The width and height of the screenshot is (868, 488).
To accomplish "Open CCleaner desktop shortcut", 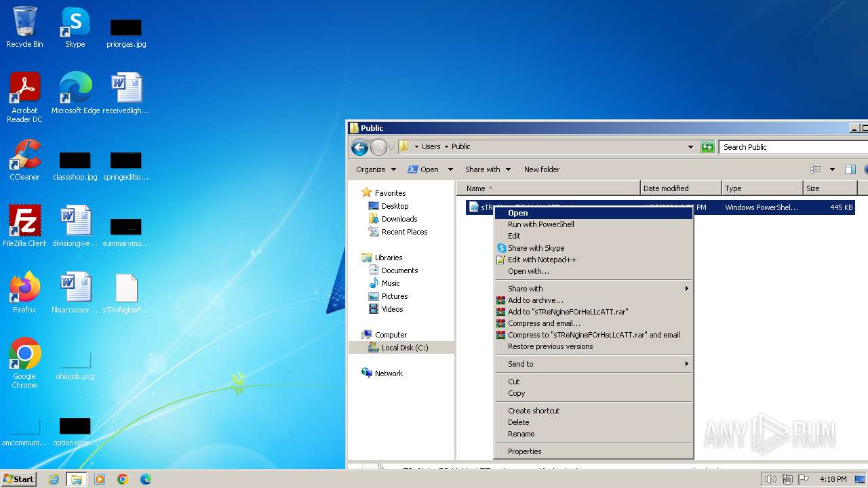I will pyautogui.click(x=24, y=160).
